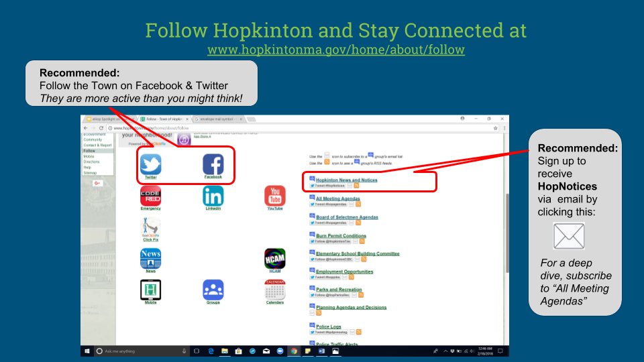Viewport: 644px width, 362px height.
Task: Open the LinkedIn icon
Action: pos(213,196)
